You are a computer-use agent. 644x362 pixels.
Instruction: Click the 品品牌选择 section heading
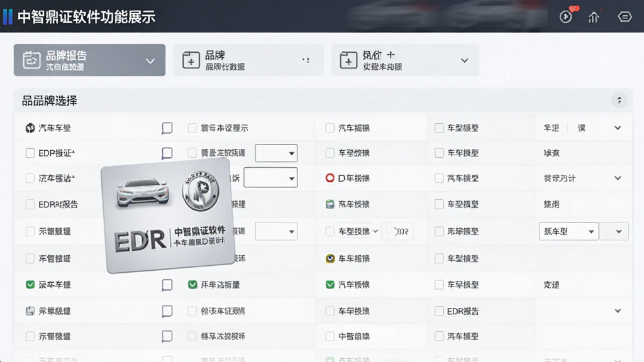click(x=49, y=101)
